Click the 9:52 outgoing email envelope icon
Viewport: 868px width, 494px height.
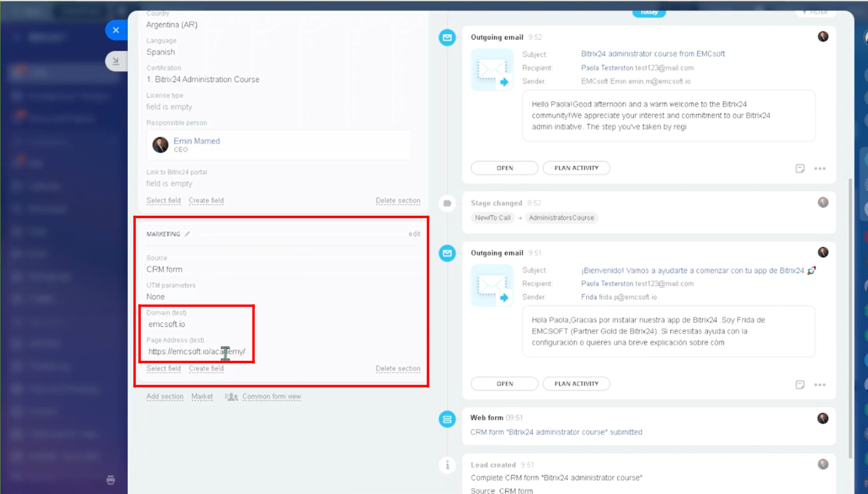click(x=447, y=37)
